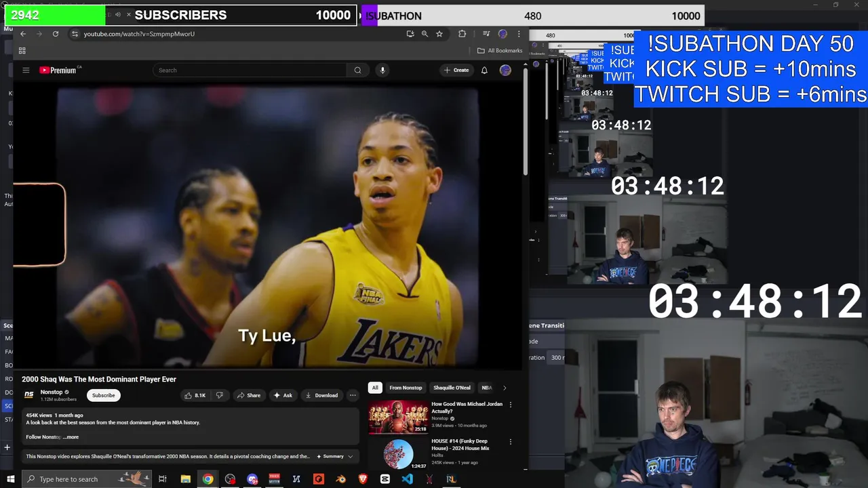The height and width of the screenshot is (488, 868).
Task: Reload the YouTube page
Action: pos(56,34)
